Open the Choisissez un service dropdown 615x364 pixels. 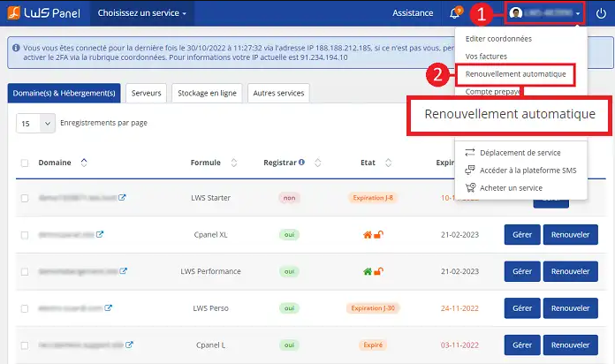pos(142,13)
